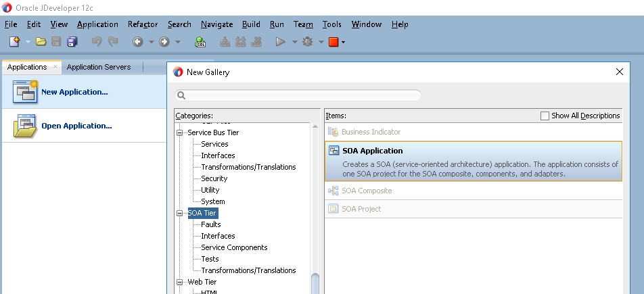Click the Debug bug toolbar icon
This screenshot has height=294, width=644.
click(x=308, y=41)
